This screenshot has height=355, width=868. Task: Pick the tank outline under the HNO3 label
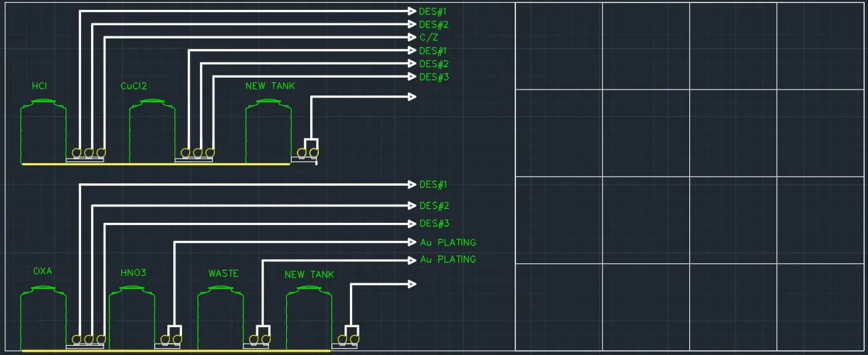click(131, 317)
